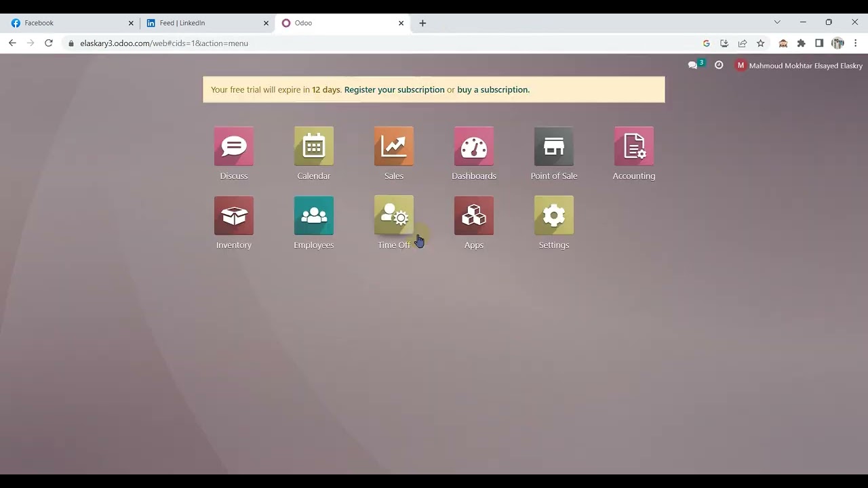Reload the current page
The image size is (868, 488).
click(49, 43)
